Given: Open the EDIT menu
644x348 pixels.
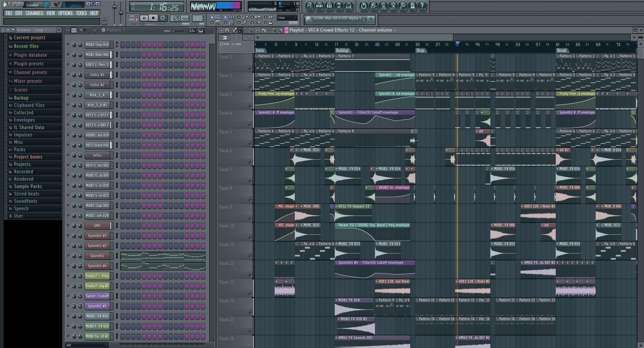Looking at the screenshot, I should (19, 13).
